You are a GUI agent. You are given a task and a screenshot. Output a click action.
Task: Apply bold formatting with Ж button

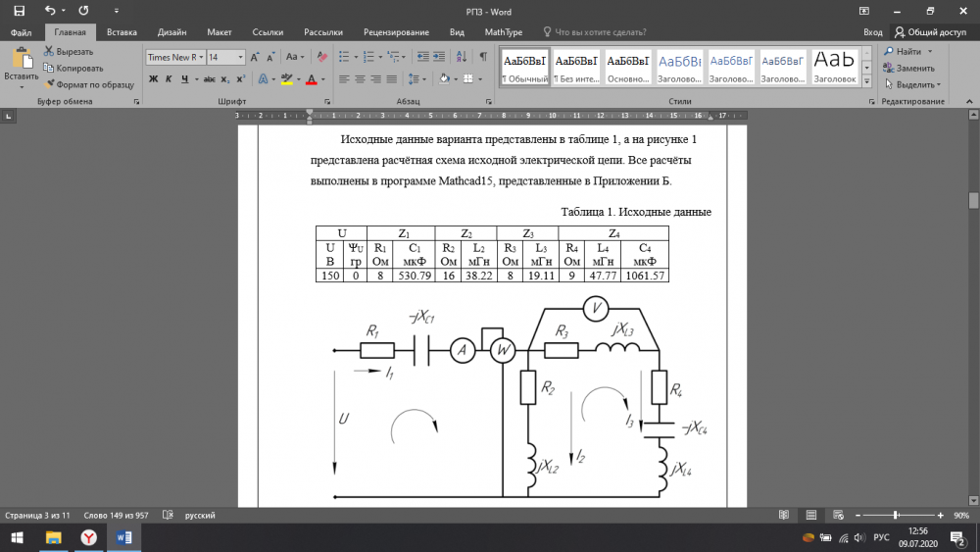pos(152,79)
